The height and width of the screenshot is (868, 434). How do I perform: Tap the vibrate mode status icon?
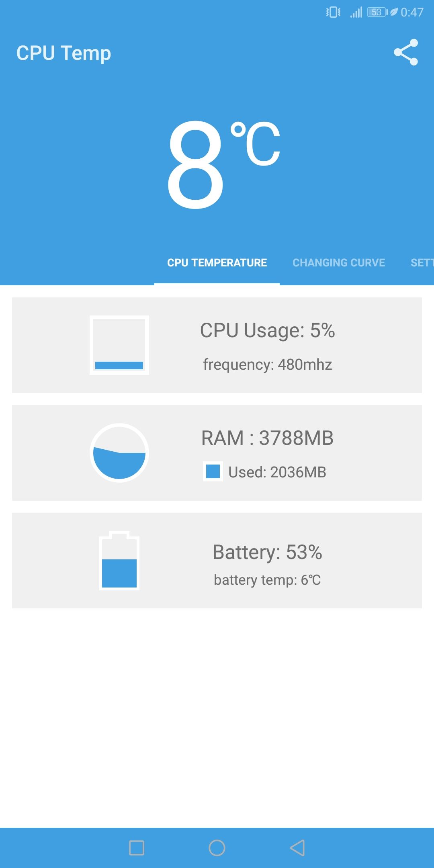[x=333, y=12]
